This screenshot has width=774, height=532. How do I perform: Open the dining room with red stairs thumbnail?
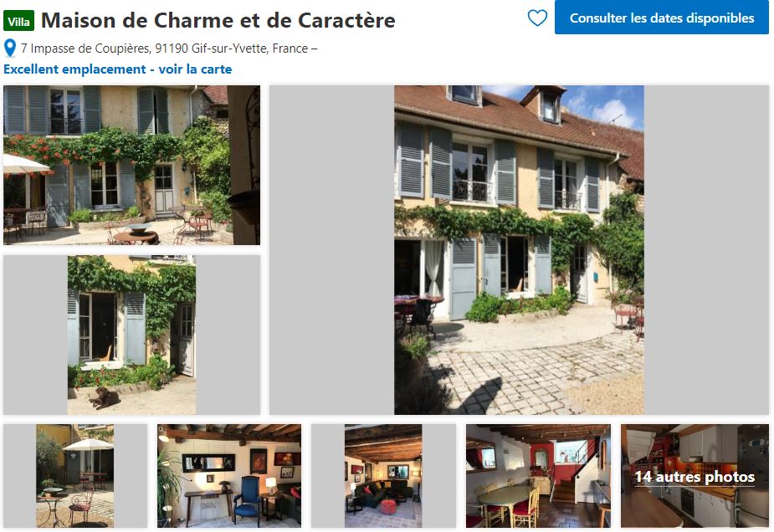538,476
